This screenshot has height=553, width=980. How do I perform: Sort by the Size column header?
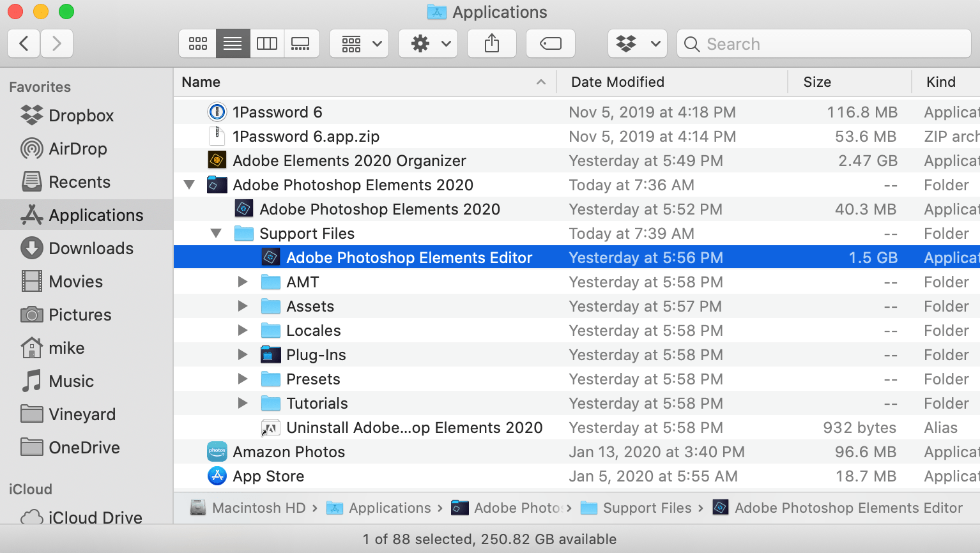click(850, 82)
